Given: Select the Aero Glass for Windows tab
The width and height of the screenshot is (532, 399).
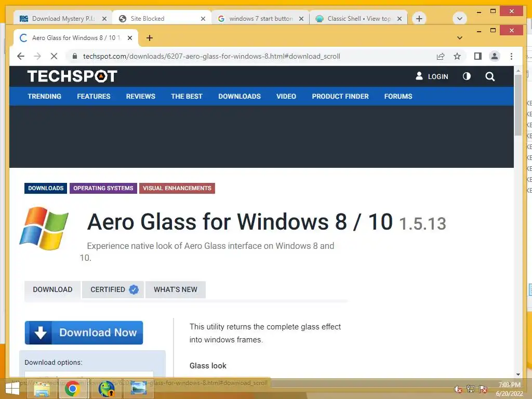Looking at the screenshot, I should [x=76, y=38].
